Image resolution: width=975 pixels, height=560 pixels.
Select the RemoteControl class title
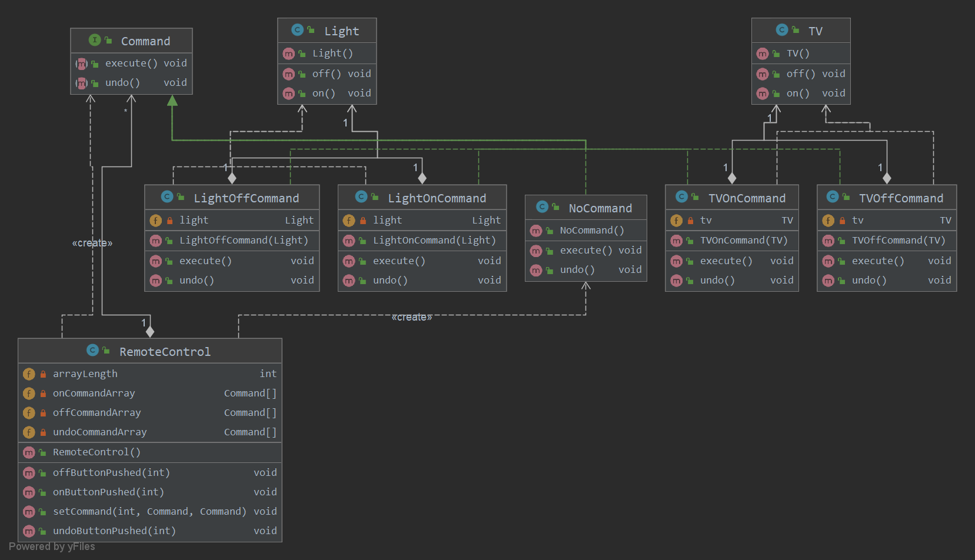point(165,352)
